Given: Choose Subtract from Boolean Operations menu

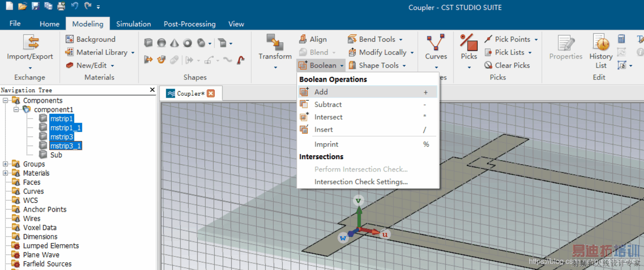Looking at the screenshot, I should [x=368, y=104].
